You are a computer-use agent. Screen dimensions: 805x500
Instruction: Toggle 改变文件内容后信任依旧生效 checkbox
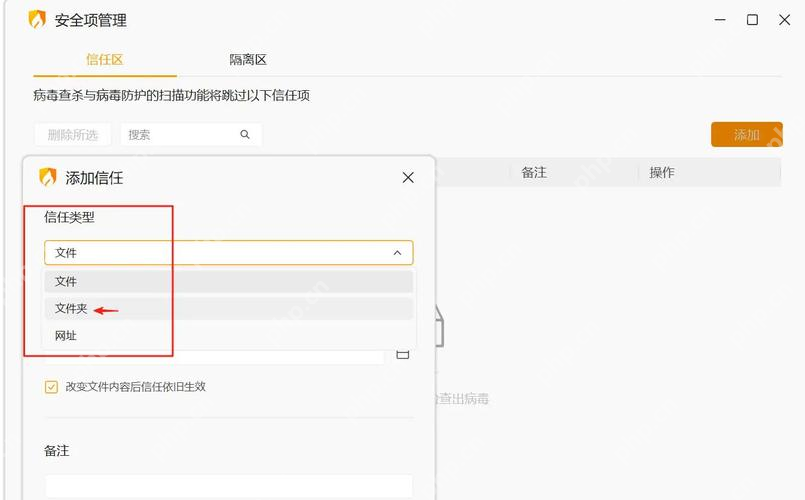(51, 387)
